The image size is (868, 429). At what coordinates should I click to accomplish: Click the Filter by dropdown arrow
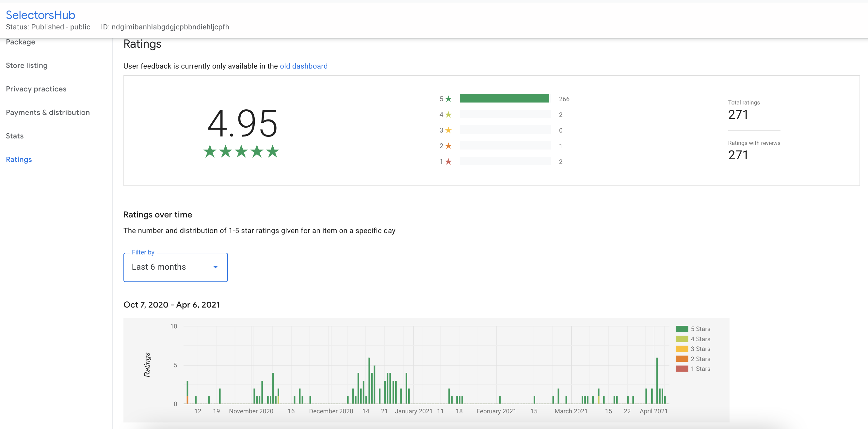[x=215, y=267]
